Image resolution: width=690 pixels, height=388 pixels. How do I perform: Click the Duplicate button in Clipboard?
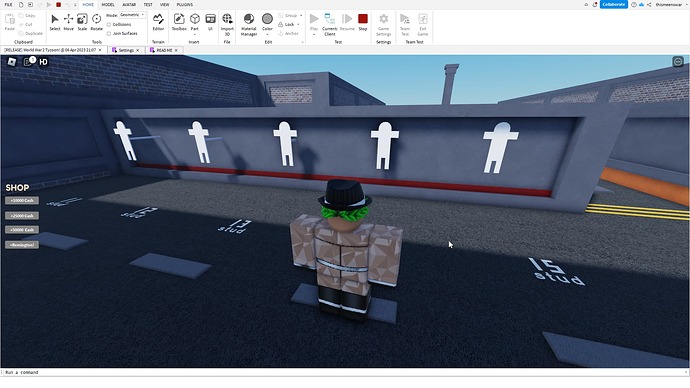[x=31, y=33]
